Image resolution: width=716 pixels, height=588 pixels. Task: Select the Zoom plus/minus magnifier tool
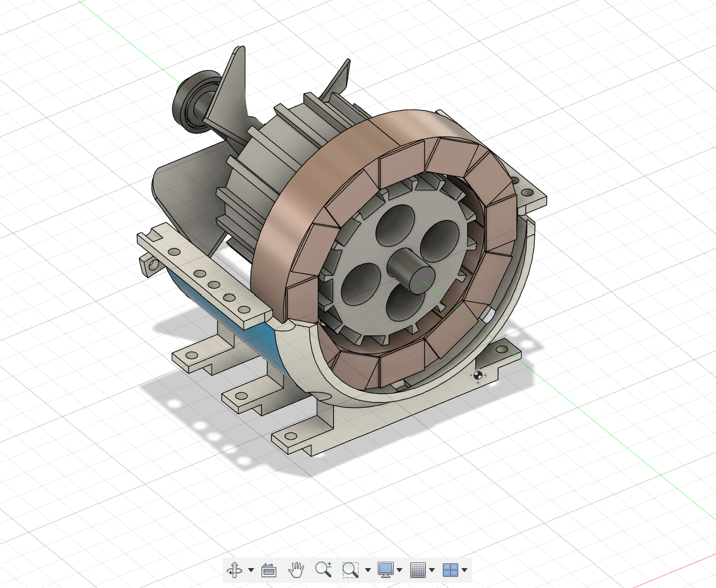tap(323, 570)
